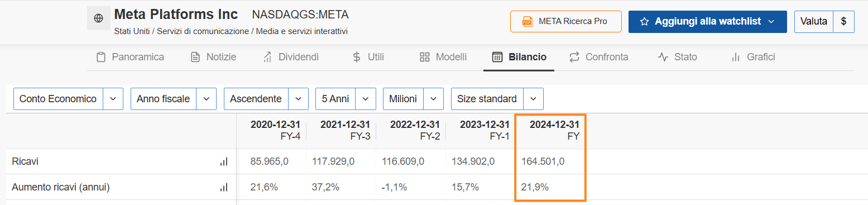Expand the Conto Economico dropdown

click(x=68, y=99)
